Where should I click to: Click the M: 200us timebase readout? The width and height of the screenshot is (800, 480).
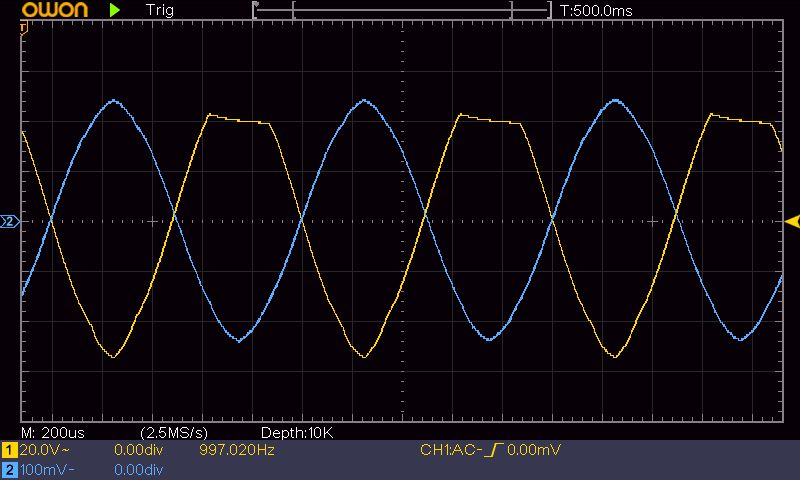[x=53, y=433]
